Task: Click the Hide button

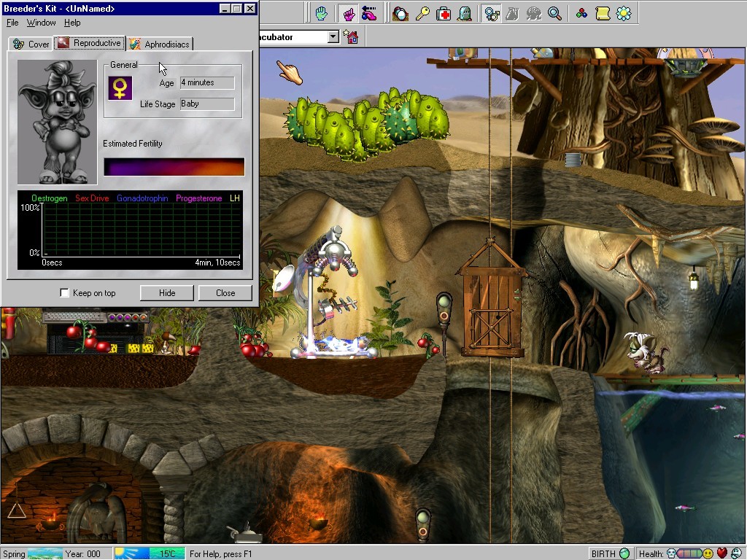Action: 167,293
